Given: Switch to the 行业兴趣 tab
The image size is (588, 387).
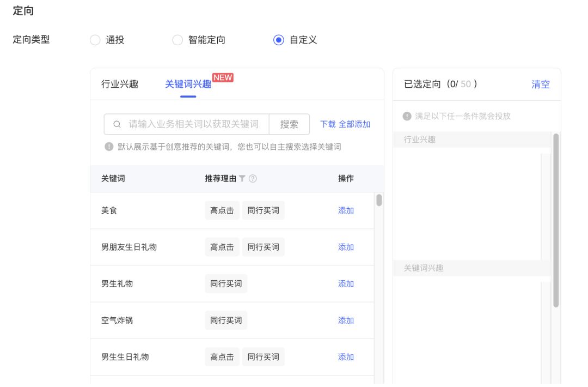Looking at the screenshot, I should coord(119,84).
